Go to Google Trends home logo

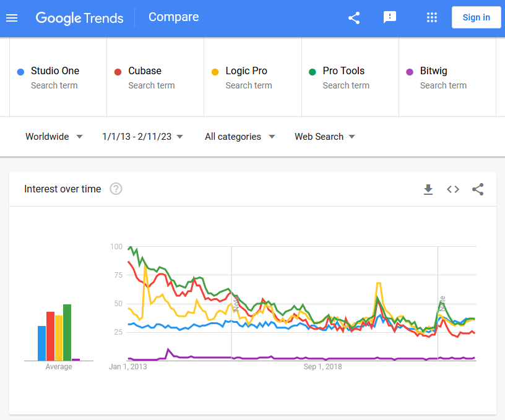pyautogui.click(x=79, y=18)
